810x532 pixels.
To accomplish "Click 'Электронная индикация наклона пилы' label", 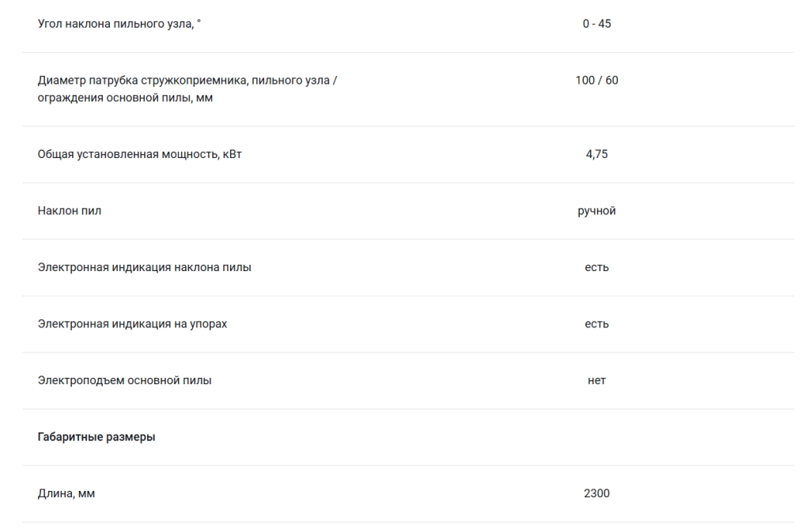I will (144, 267).
